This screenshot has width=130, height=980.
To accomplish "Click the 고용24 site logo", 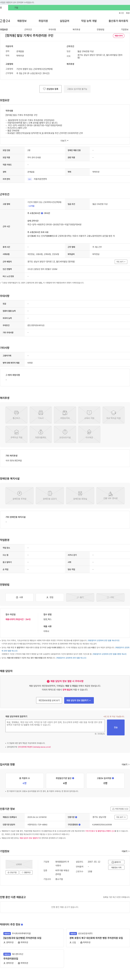I will pyautogui.click(x=5, y=21).
